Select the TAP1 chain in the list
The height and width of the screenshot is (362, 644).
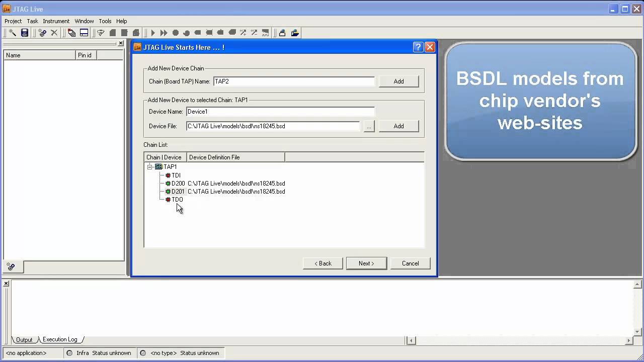(170, 166)
